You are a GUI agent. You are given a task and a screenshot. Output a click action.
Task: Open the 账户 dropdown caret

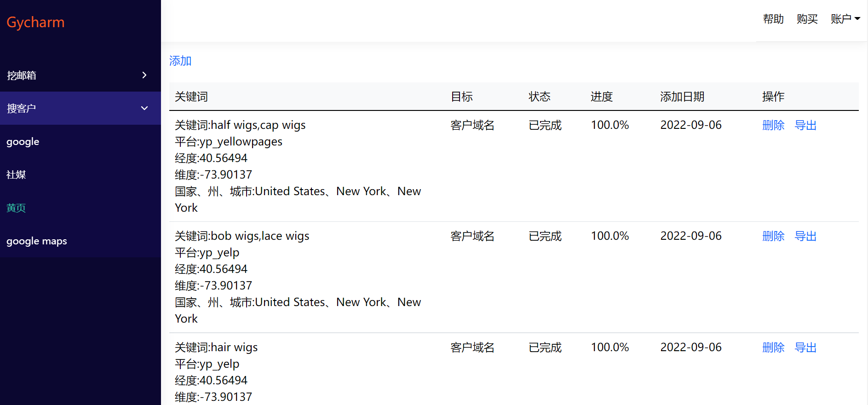857,19
